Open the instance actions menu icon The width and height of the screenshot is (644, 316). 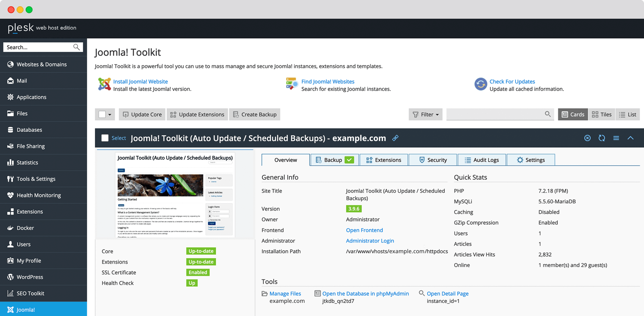[616, 138]
